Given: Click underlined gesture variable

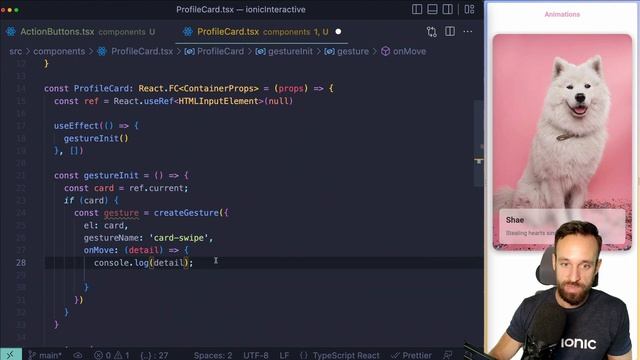Looking at the screenshot, I should 121,213.
